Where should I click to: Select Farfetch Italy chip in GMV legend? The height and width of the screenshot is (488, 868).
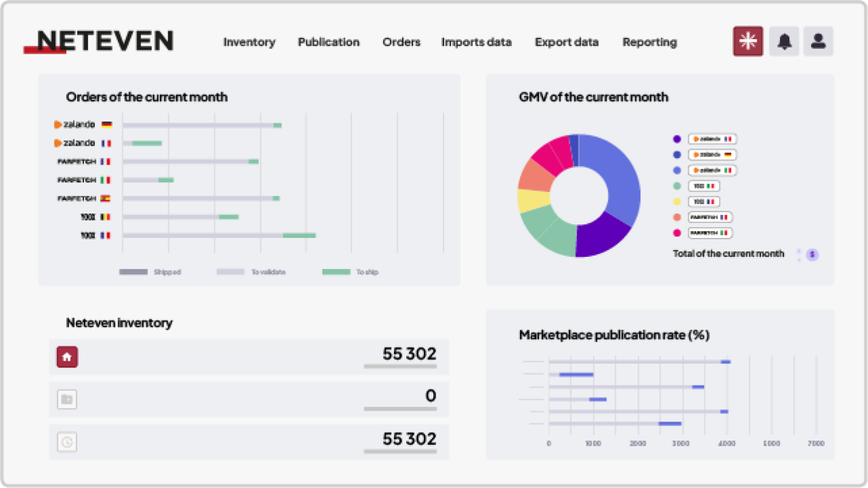711,232
